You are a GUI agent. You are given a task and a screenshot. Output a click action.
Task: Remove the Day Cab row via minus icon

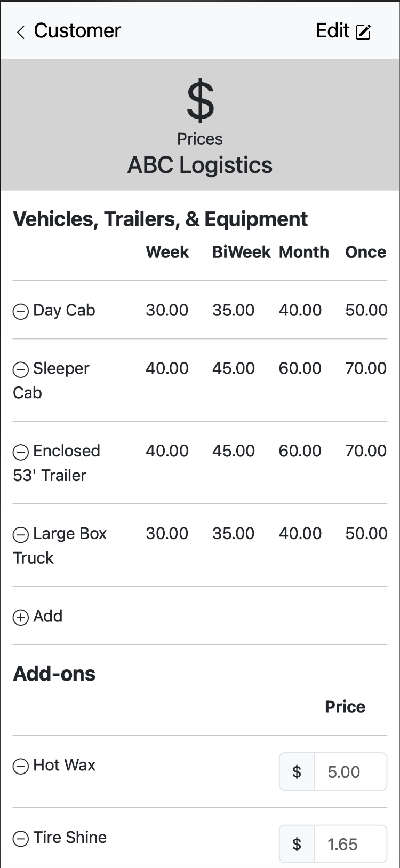[21, 311]
